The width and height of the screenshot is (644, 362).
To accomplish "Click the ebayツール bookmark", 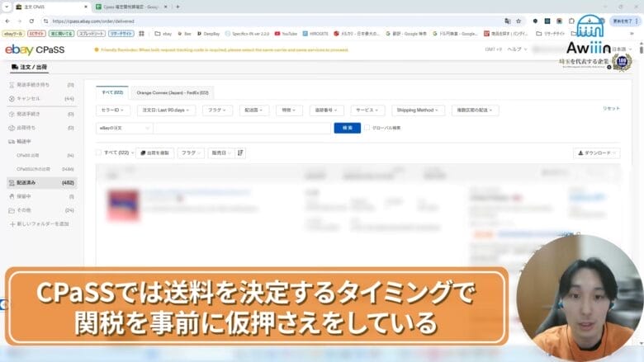I will point(13,34).
